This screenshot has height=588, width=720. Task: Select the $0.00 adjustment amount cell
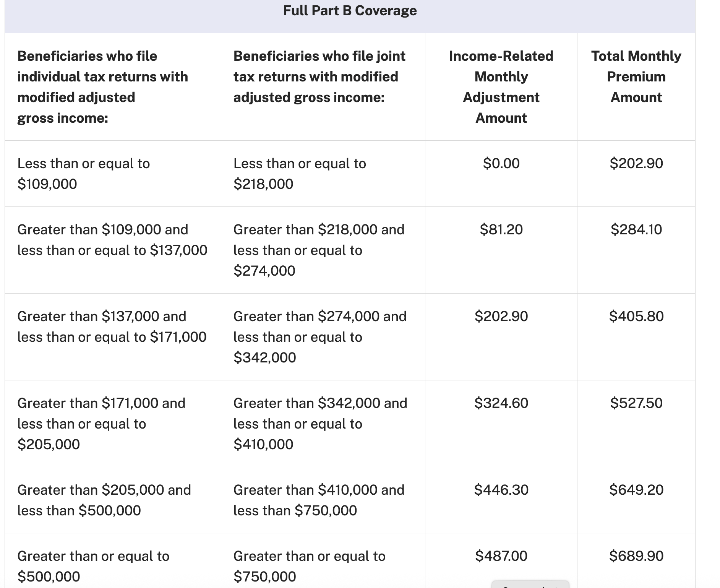click(x=501, y=163)
